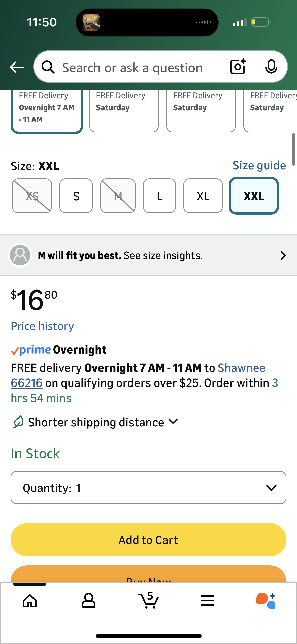This screenshot has height=644, width=297.
Task: Tap the back arrow icon
Action: click(17, 67)
